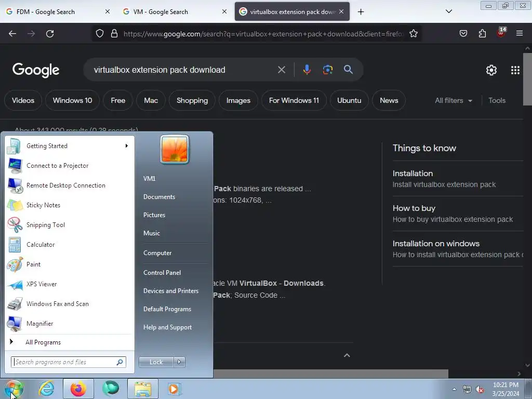Open the All filters dropdown
The height and width of the screenshot is (399, 532).
point(453,100)
